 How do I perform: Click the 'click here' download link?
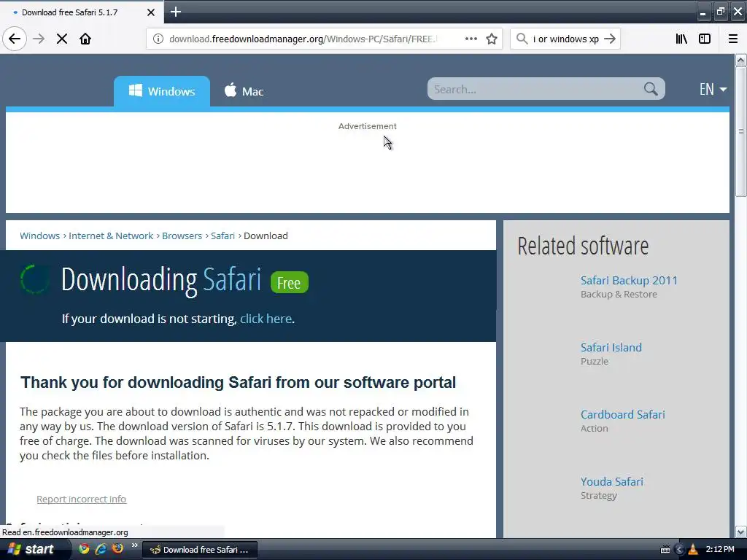coord(266,319)
